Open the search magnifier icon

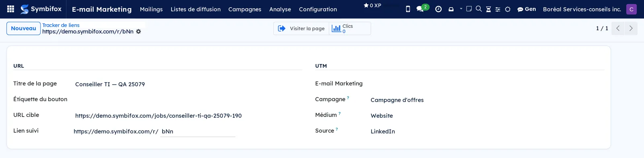[x=479, y=8]
